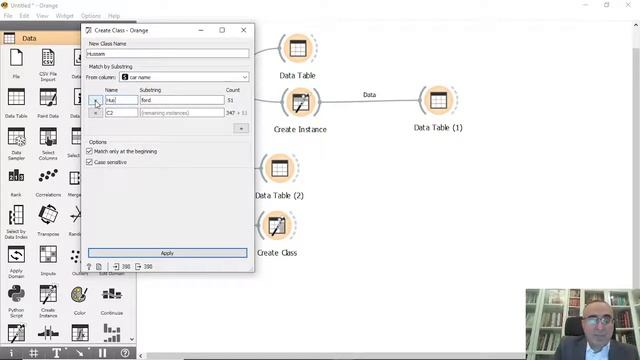This screenshot has height=360, width=640.
Task: Open the Help menu
Action: 114,16
